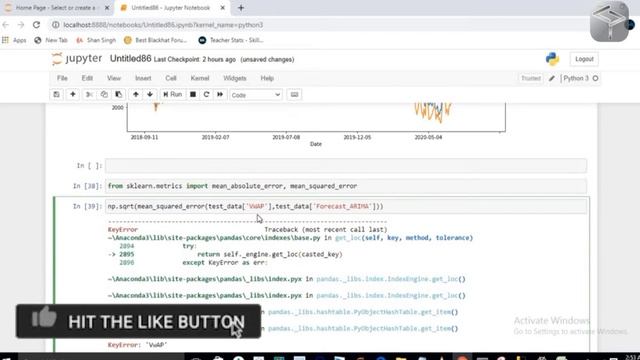Click the Python 3 kernel status circle
The width and height of the screenshot is (640, 360).
595,78
